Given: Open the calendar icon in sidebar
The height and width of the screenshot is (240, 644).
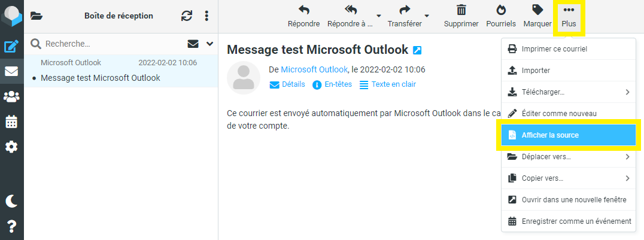Looking at the screenshot, I should (11, 121).
